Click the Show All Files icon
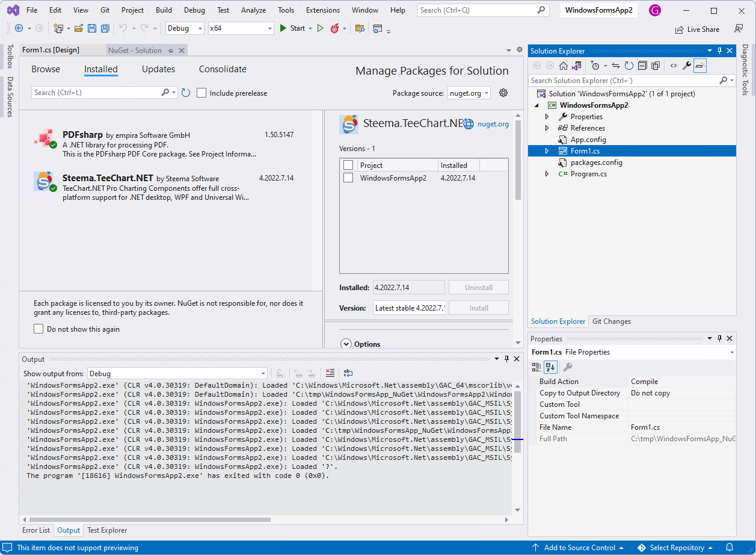Screen dimensions: 756x555 [656, 66]
